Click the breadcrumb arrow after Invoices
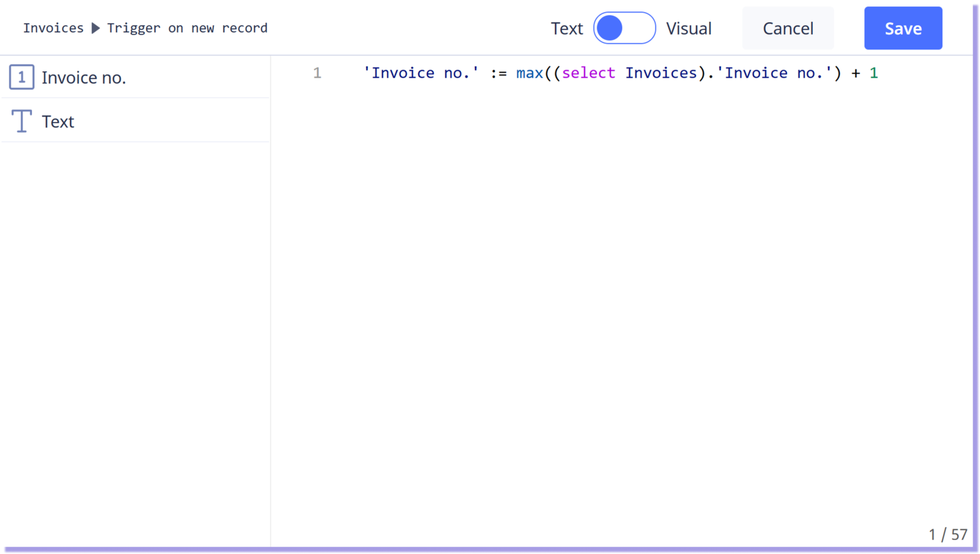 tap(96, 28)
